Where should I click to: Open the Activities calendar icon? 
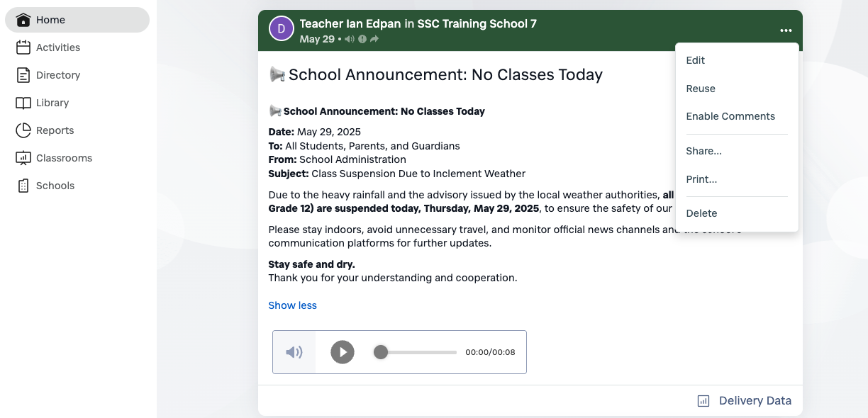23,47
